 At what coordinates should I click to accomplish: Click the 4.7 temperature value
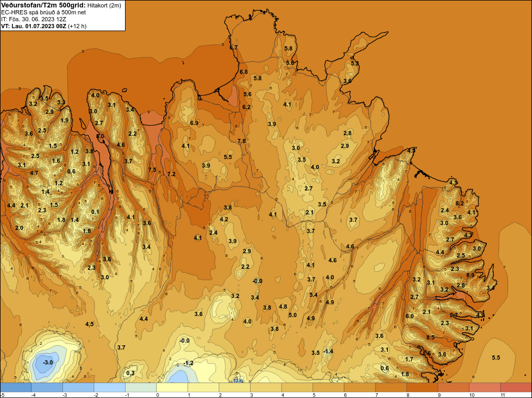coord(34,173)
